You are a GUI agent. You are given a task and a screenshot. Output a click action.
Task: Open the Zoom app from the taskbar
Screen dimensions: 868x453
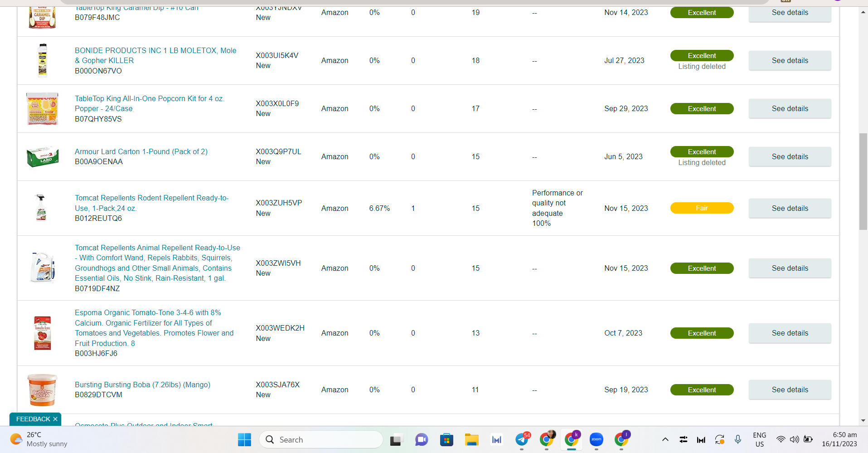596,439
